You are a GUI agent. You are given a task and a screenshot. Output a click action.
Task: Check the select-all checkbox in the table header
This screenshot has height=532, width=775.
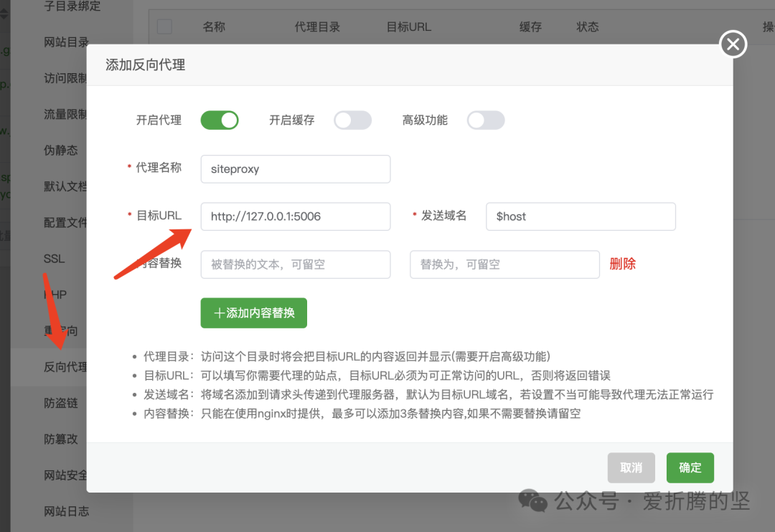pos(164,26)
